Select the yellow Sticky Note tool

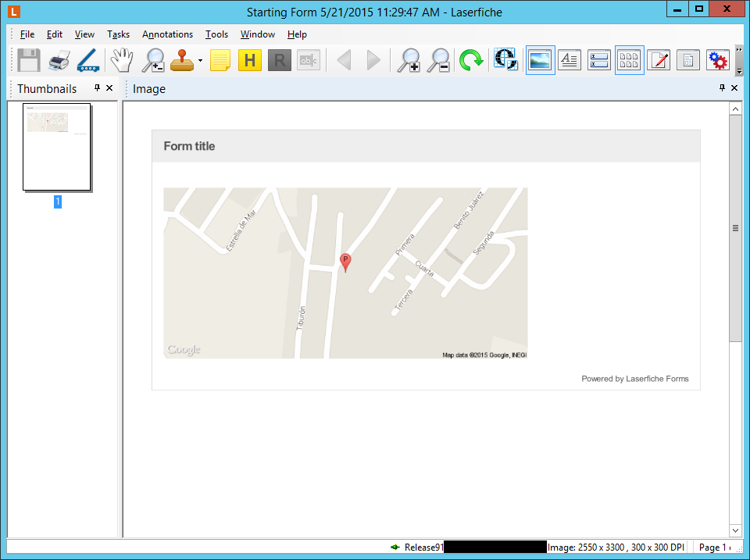[x=220, y=61]
